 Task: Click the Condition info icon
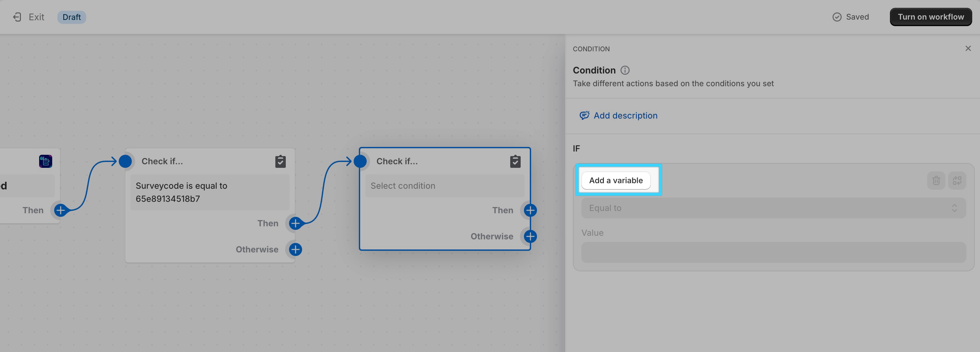click(x=625, y=70)
